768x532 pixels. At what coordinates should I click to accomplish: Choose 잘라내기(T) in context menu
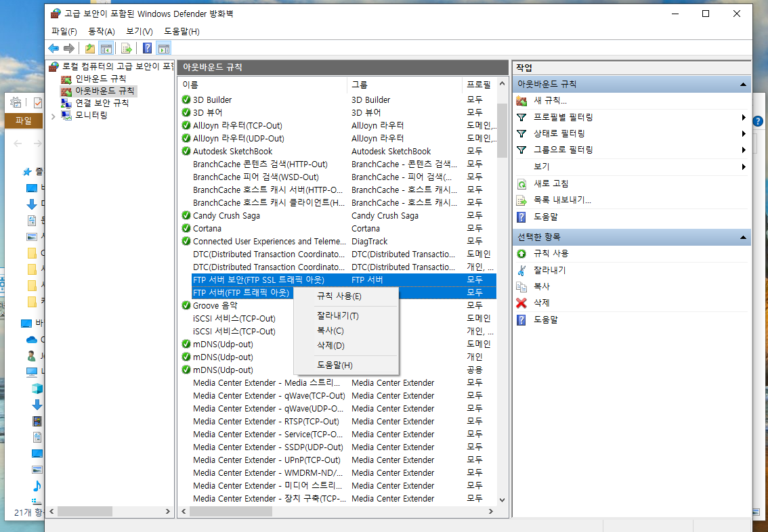(346, 315)
